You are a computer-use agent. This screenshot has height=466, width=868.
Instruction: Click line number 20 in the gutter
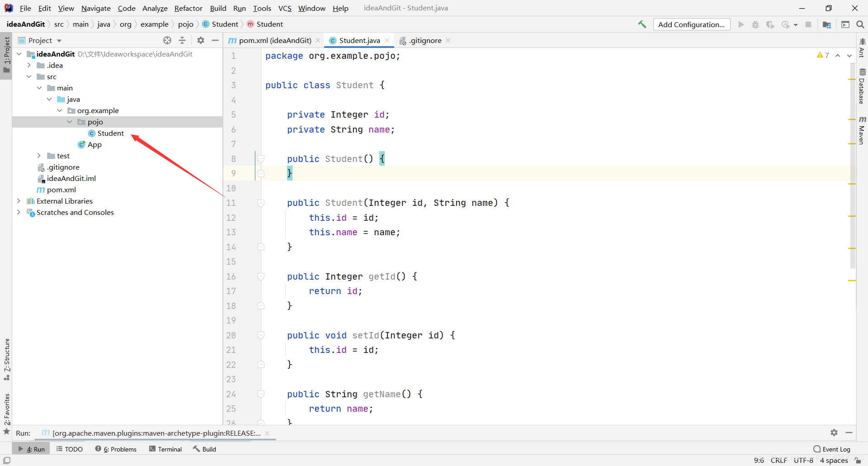(x=231, y=335)
